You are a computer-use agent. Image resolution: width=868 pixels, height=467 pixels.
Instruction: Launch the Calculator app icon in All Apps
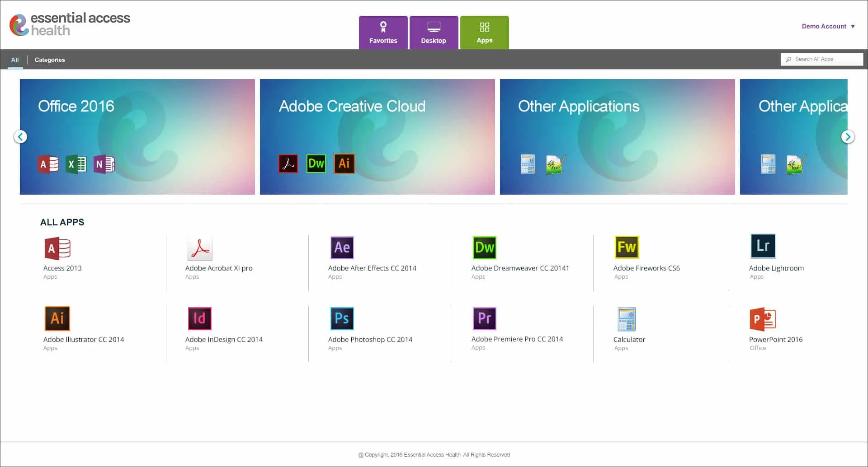coord(627,319)
